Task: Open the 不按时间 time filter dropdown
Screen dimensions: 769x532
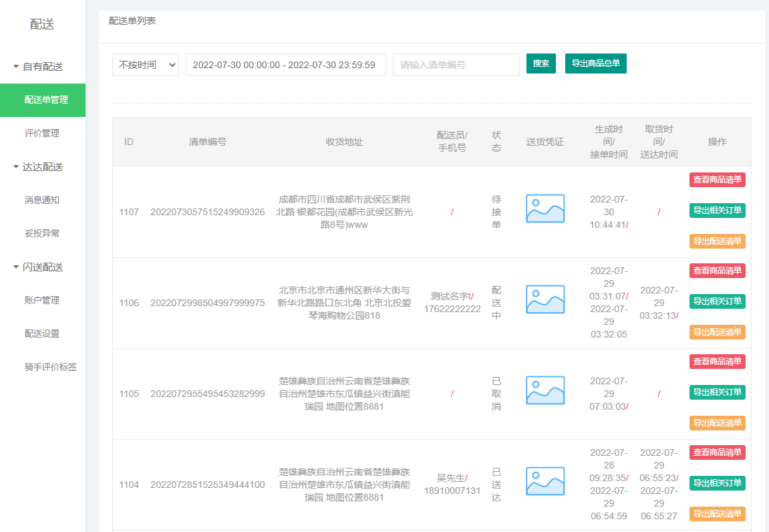Action: [146, 65]
